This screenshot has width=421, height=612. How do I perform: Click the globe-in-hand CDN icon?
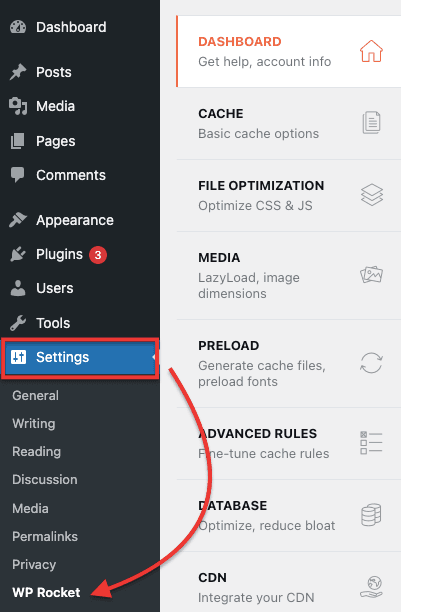[x=371, y=587]
